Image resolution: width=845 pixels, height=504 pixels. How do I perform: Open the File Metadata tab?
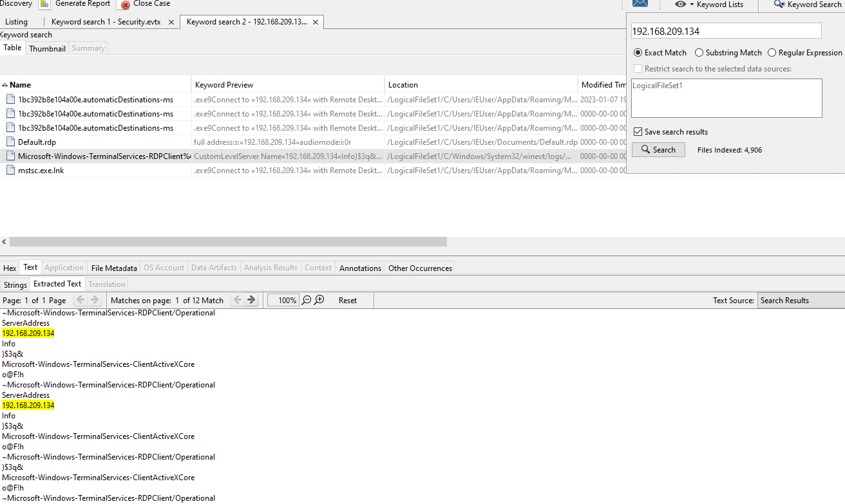114,268
